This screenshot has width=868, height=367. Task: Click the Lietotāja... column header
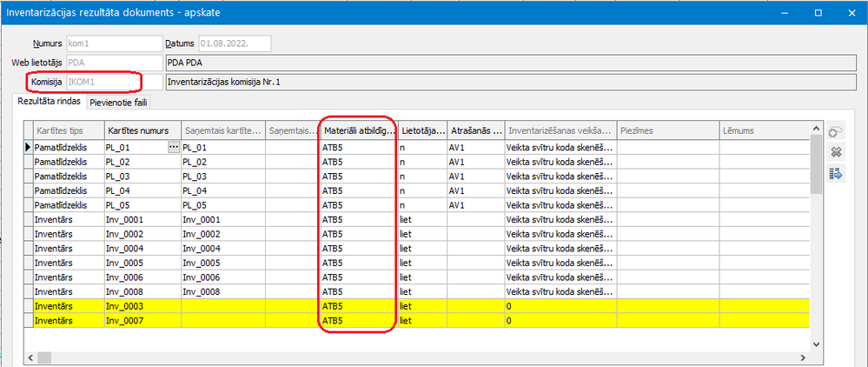click(422, 130)
